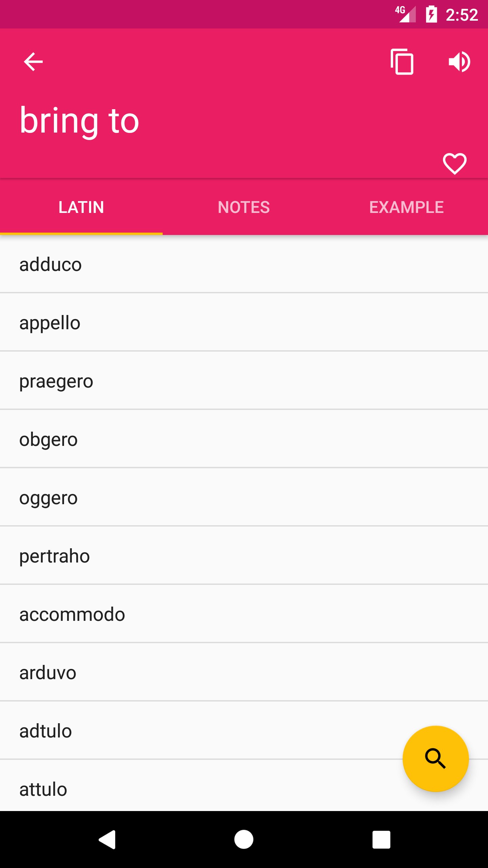This screenshot has height=868, width=488.
Task: Play pronunciation with the speaker icon
Action: click(459, 62)
